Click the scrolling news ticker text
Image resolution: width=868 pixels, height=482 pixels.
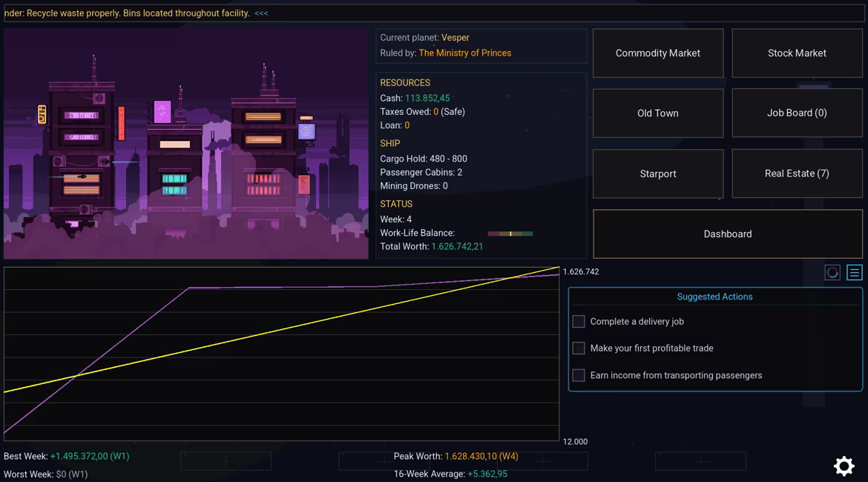click(137, 13)
